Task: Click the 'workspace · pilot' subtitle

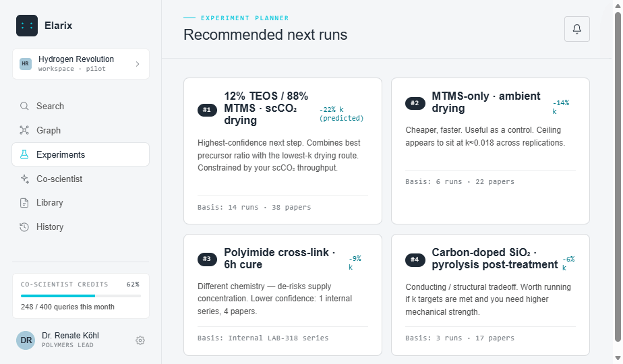Action: (x=72, y=69)
